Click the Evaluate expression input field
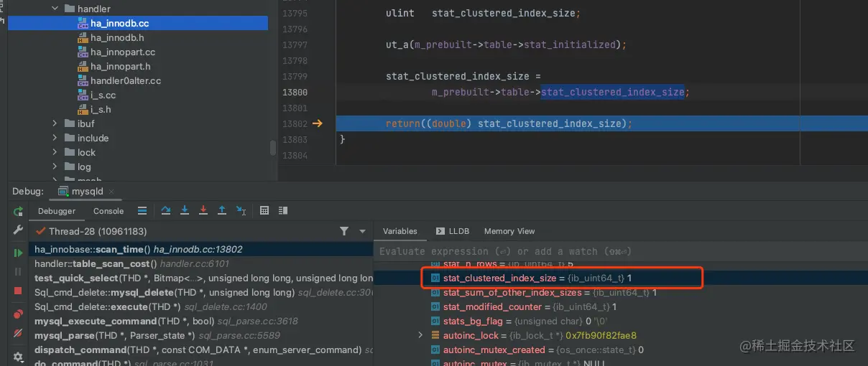The width and height of the screenshot is (868, 366). pos(622,251)
